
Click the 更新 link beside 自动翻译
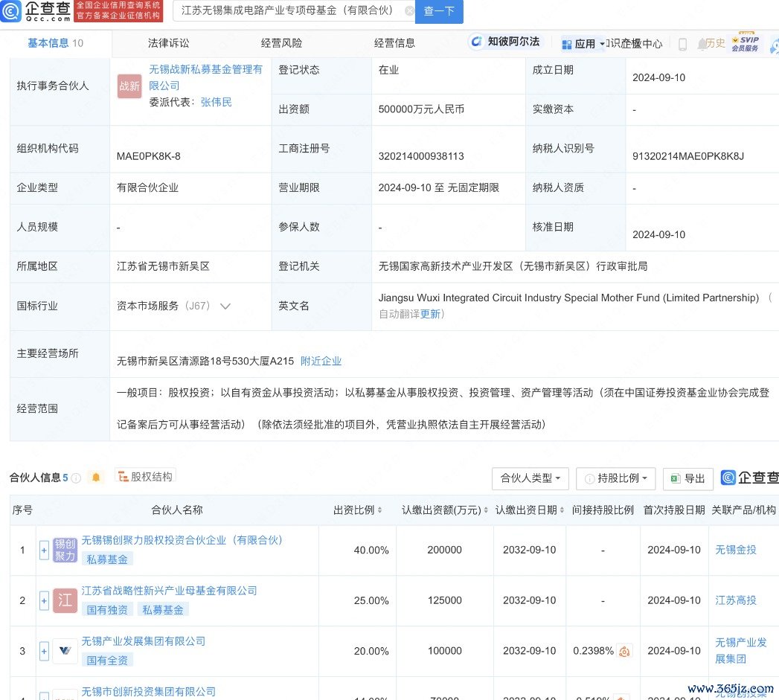click(x=430, y=314)
